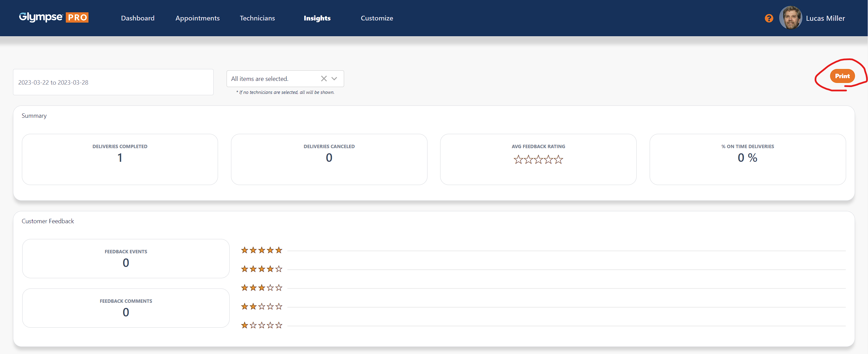The height and width of the screenshot is (354, 868).
Task: Click the two-star rating row stars
Action: click(x=262, y=307)
